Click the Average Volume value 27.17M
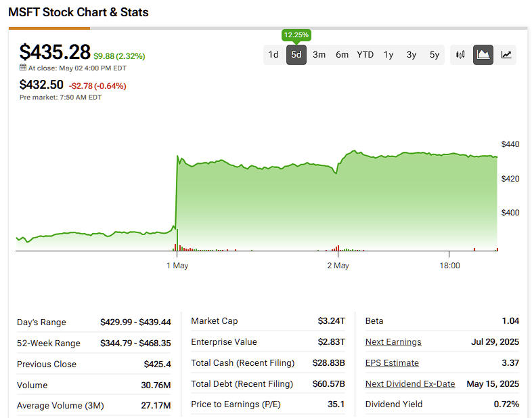The image size is (532, 418). point(156,405)
